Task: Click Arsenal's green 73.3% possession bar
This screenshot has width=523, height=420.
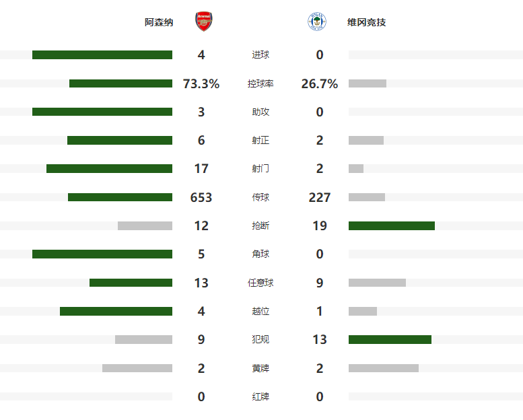Action: pyautogui.click(x=120, y=83)
